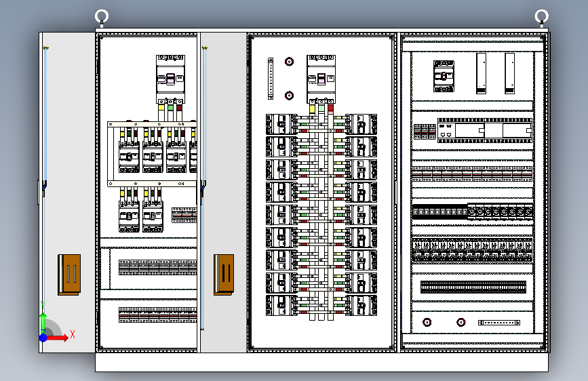The image size is (588, 381).
Task: Select the bottom-left branch breaker in middle cabinet
Action: point(281,305)
